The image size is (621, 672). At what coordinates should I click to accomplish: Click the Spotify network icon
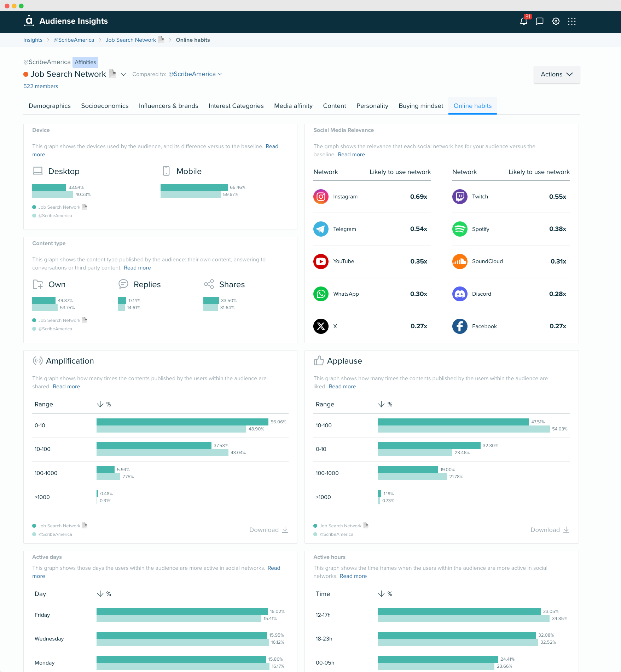pos(460,229)
